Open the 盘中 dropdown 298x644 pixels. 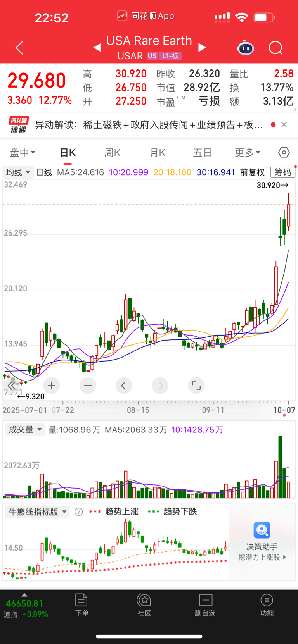23,153
